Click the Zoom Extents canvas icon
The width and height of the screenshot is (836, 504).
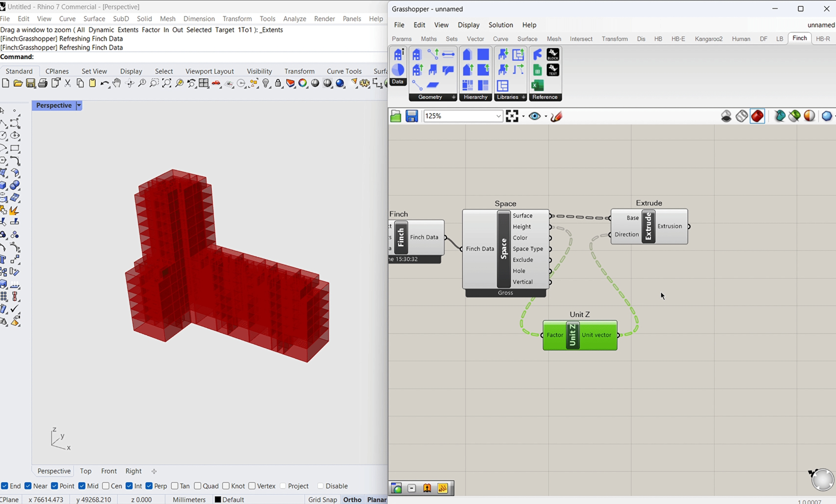(512, 116)
